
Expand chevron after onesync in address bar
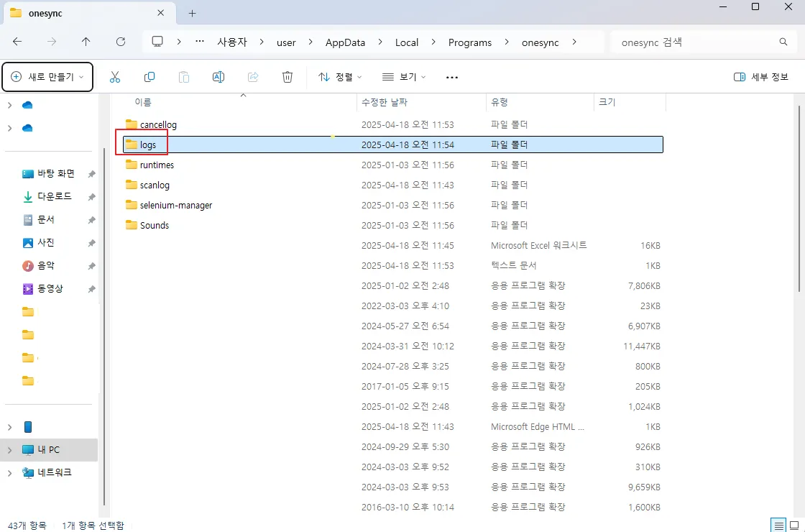click(574, 42)
